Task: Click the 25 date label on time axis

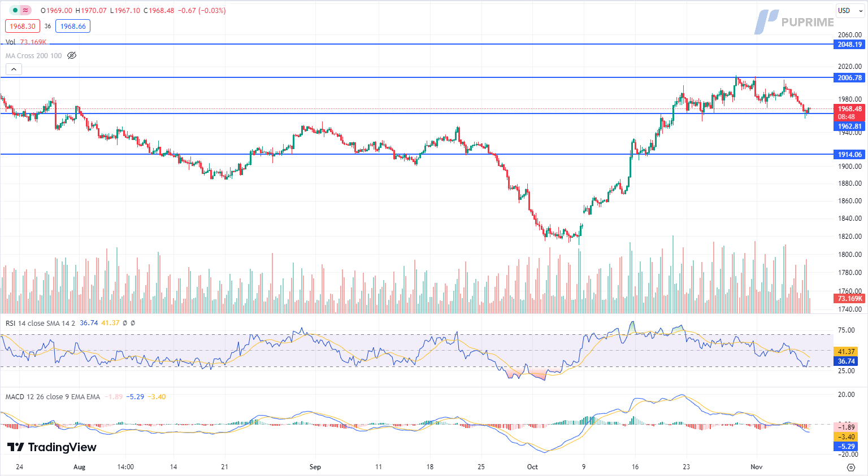Action: tap(481, 466)
